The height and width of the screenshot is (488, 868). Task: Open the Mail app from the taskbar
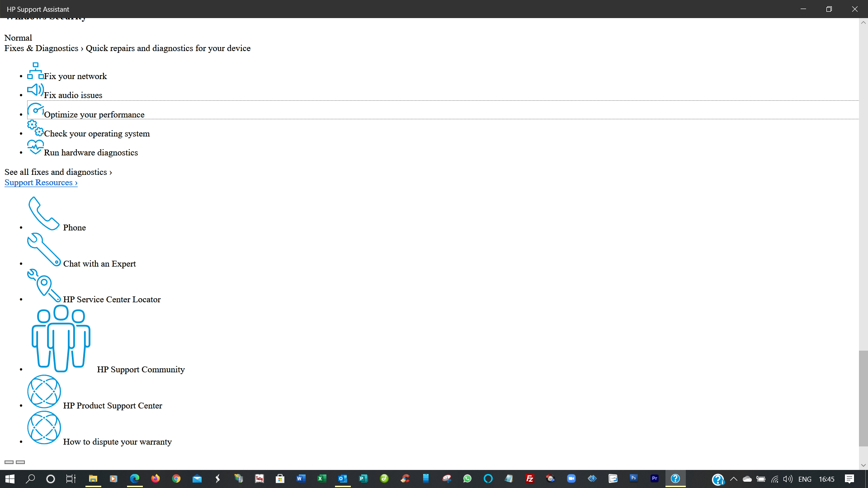tap(197, 479)
